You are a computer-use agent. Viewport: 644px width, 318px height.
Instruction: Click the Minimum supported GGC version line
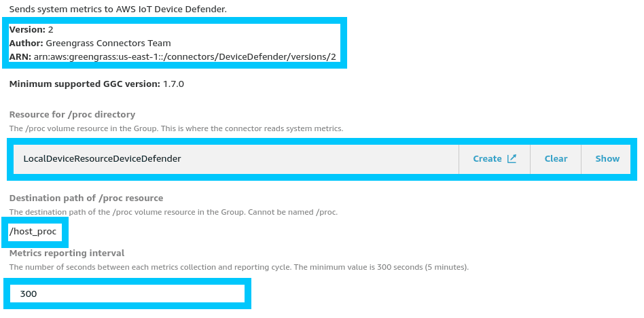(96, 84)
